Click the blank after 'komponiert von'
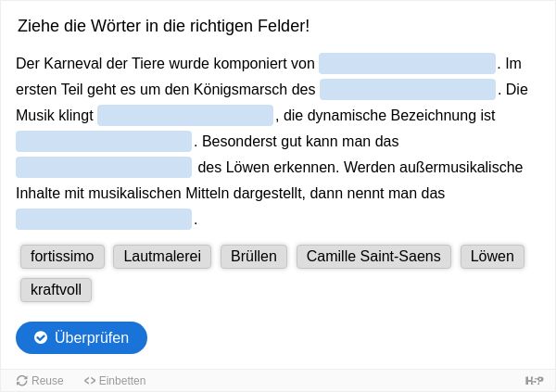556x392 pixels. 407,64
